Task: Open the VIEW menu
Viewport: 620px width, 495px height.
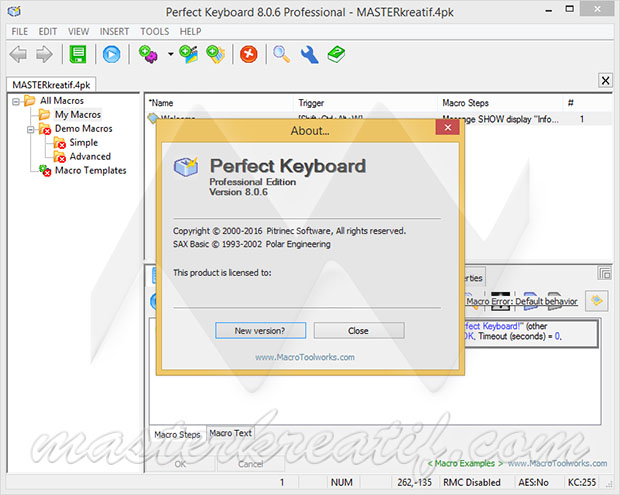Action: 78,31
